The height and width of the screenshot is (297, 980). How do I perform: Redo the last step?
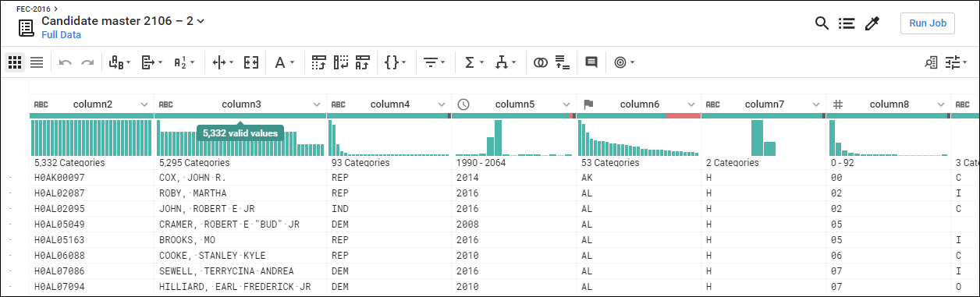point(87,62)
